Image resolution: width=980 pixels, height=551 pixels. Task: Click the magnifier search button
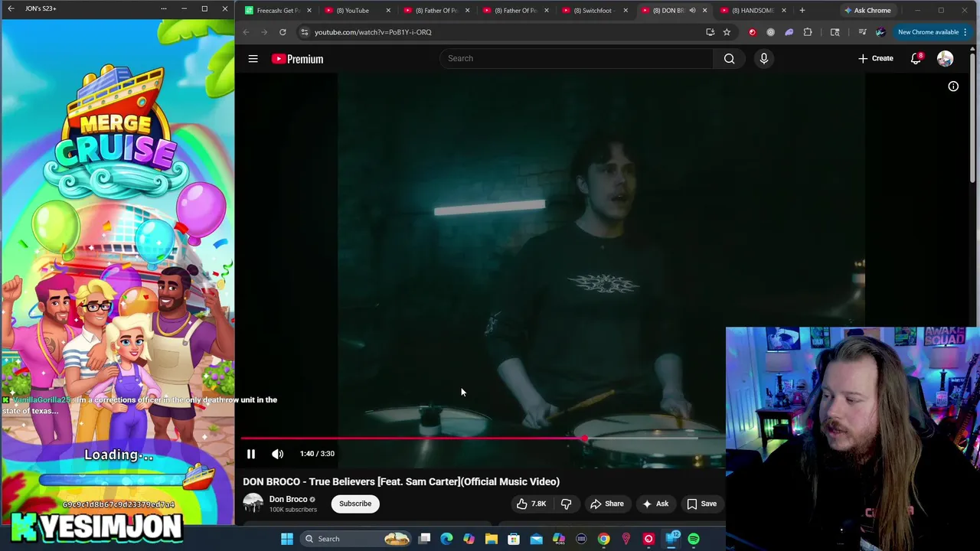pos(729,58)
